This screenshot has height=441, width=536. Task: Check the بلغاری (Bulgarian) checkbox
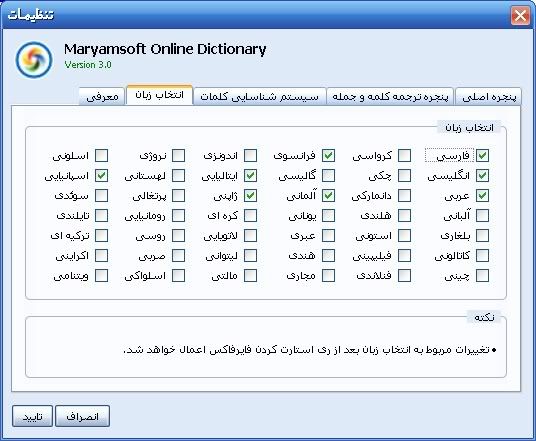point(482,236)
